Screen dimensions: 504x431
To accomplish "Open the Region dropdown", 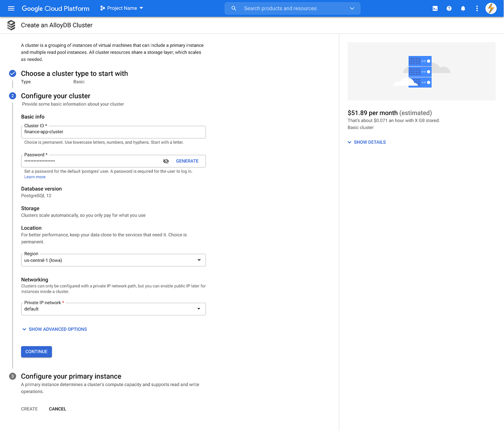I will 113,260.
